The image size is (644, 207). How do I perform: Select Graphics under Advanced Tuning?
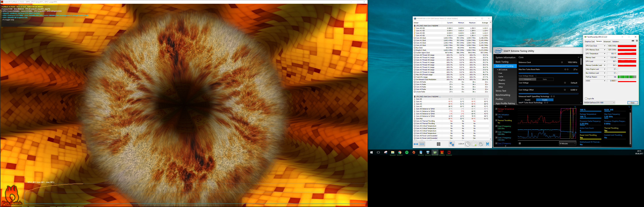(502, 80)
